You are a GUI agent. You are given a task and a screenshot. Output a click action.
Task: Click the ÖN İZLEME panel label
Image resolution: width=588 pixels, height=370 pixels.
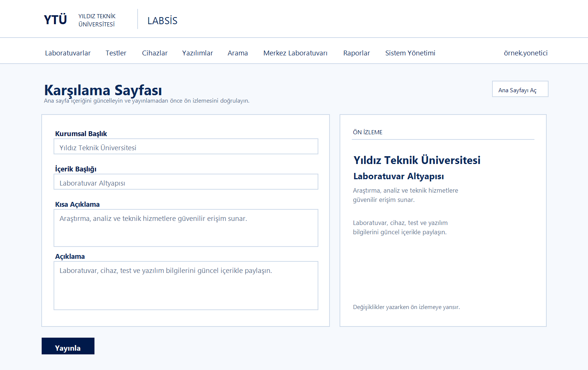coord(367,132)
